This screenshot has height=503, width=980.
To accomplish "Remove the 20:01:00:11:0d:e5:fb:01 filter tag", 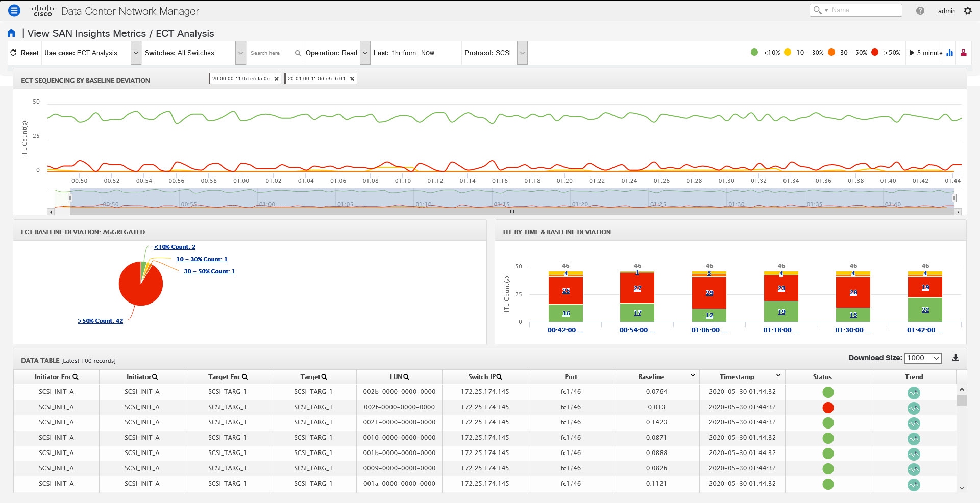I will tap(352, 79).
